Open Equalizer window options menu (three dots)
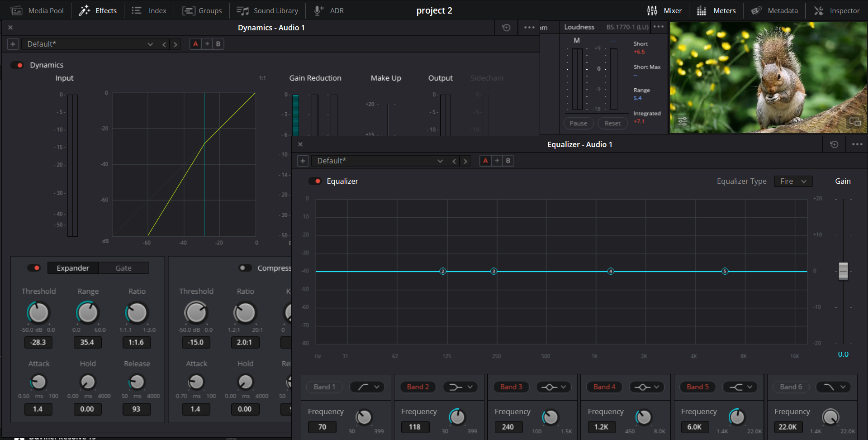Viewport: 868px width, 440px height. click(x=857, y=144)
